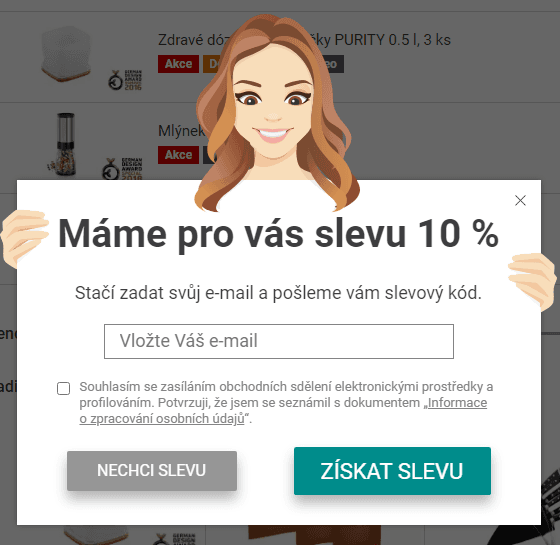Click the cartoon hand holding popup's left edge
Image resolution: width=560 pixels, height=545 pixels.
coord(23,238)
